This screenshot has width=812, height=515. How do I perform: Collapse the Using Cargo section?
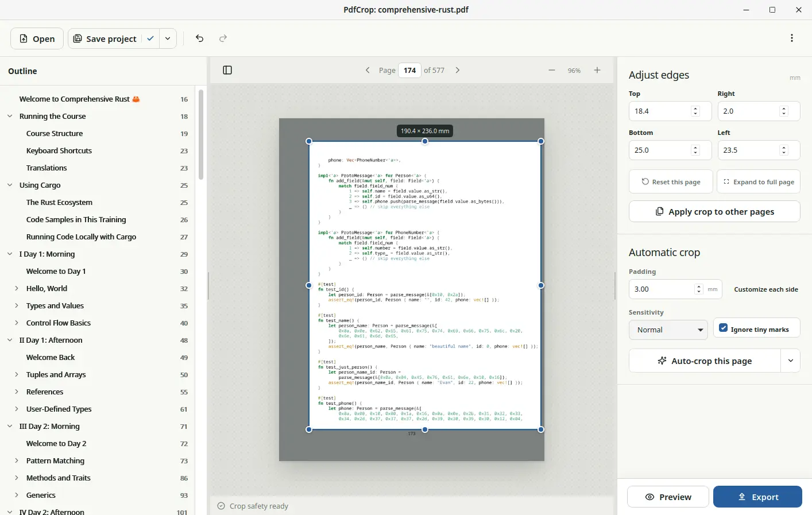10,185
